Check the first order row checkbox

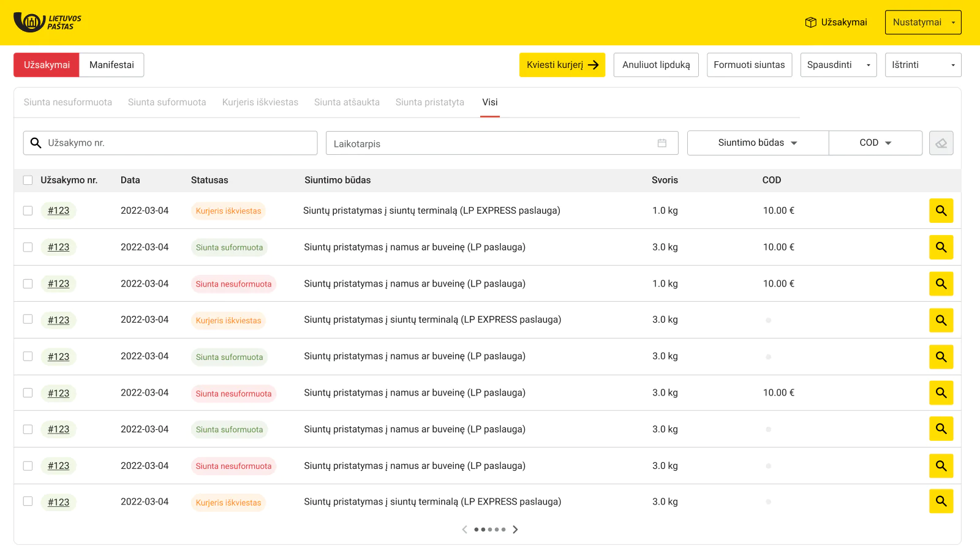pyautogui.click(x=28, y=211)
